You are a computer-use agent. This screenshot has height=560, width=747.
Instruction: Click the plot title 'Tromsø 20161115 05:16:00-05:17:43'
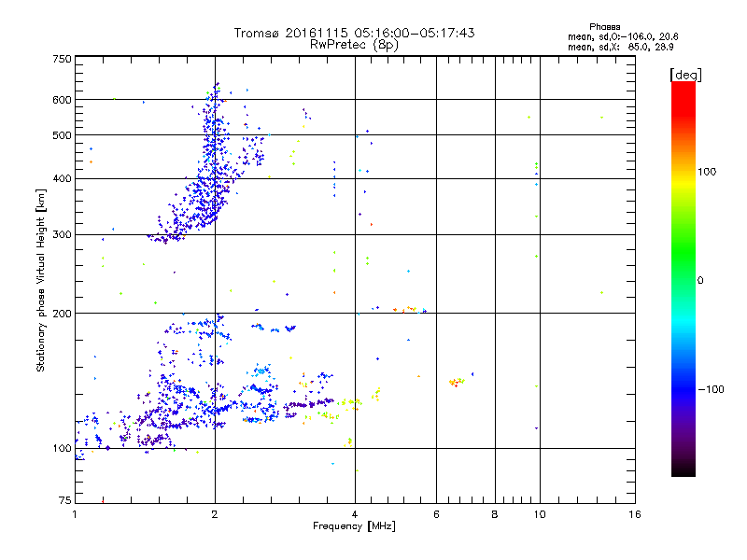click(x=354, y=33)
